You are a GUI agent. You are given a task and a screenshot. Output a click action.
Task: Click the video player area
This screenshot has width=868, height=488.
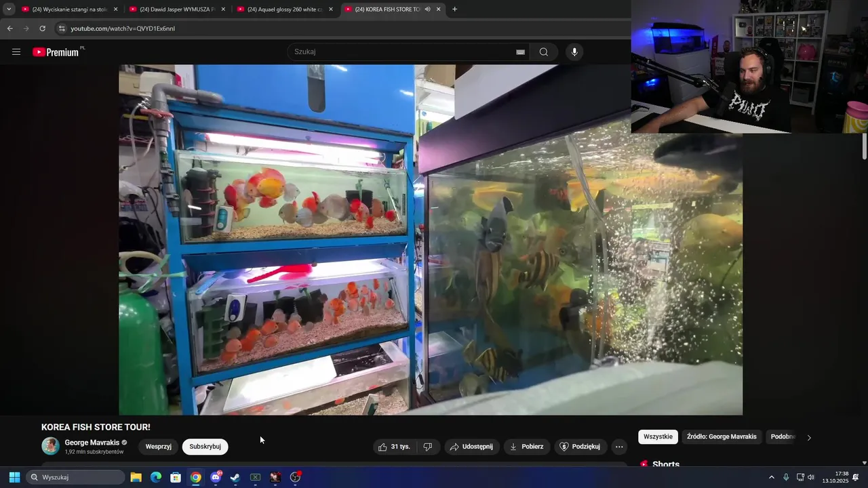pyautogui.click(x=431, y=239)
